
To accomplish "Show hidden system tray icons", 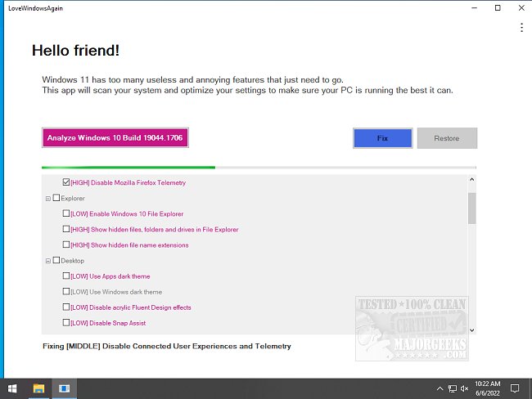I will pyautogui.click(x=440, y=389).
